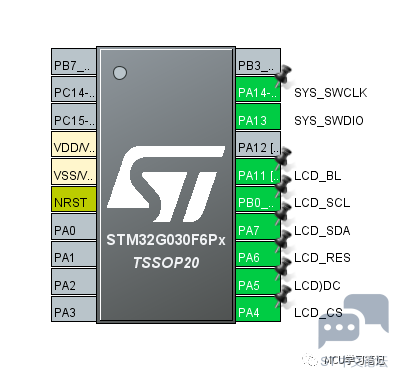Image resolution: width=397 pixels, height=377 pixels.
Task: Click the PB7 pin on the chip
Action: [x=74, y=62]
